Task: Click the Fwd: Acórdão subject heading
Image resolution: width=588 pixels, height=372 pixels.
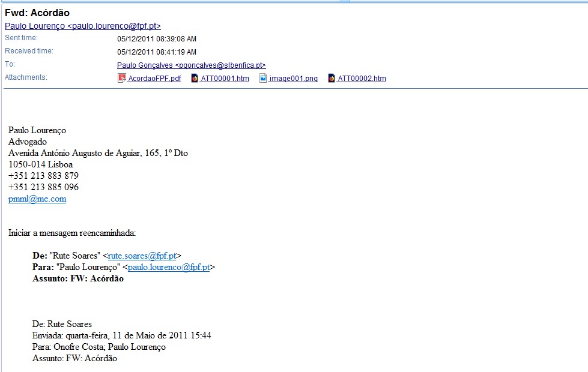Action: [x=37, y=13]
